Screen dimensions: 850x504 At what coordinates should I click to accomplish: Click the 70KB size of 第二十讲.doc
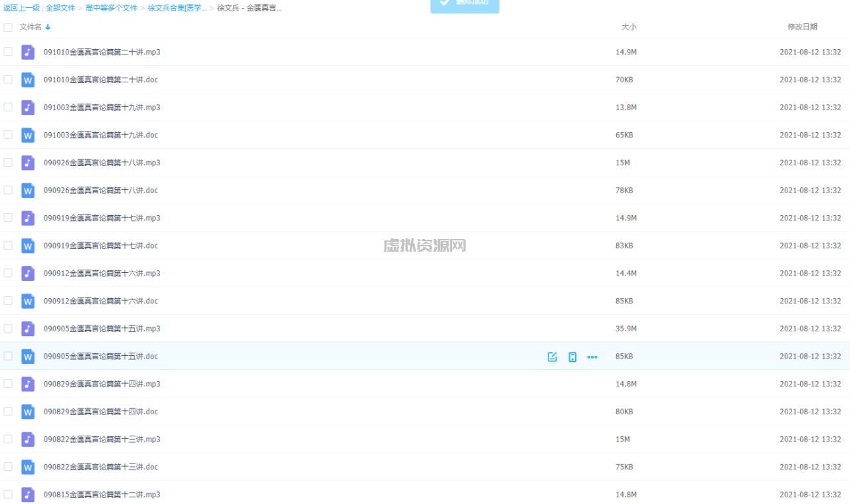(x=624, y=80)
